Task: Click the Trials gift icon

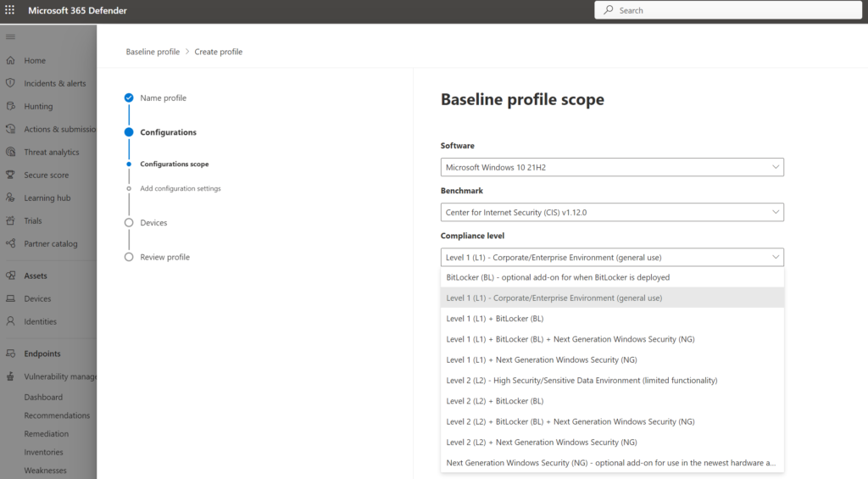Action: [x=10, y=220]
